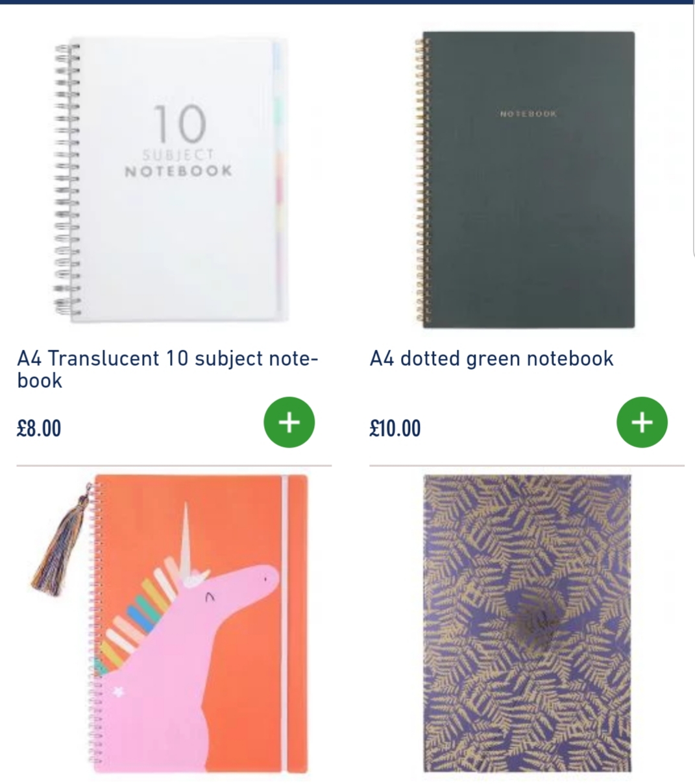Open the A4 Translucent 10 subject notebook title

tap(167, 369)
